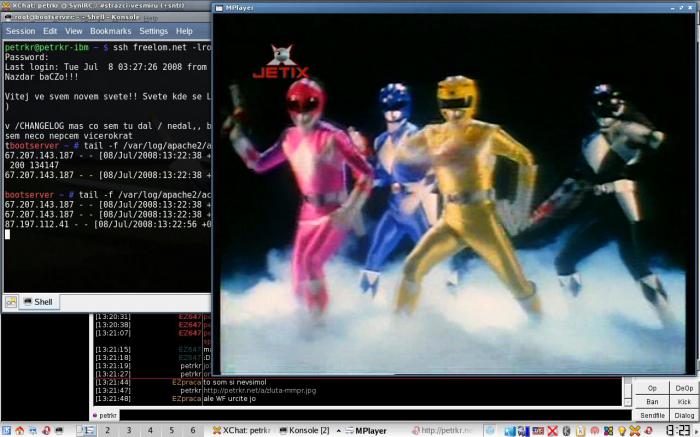This screenshot has height=437, width=700.
Task: Switch to virtual desktop 3
Action: 129,430
